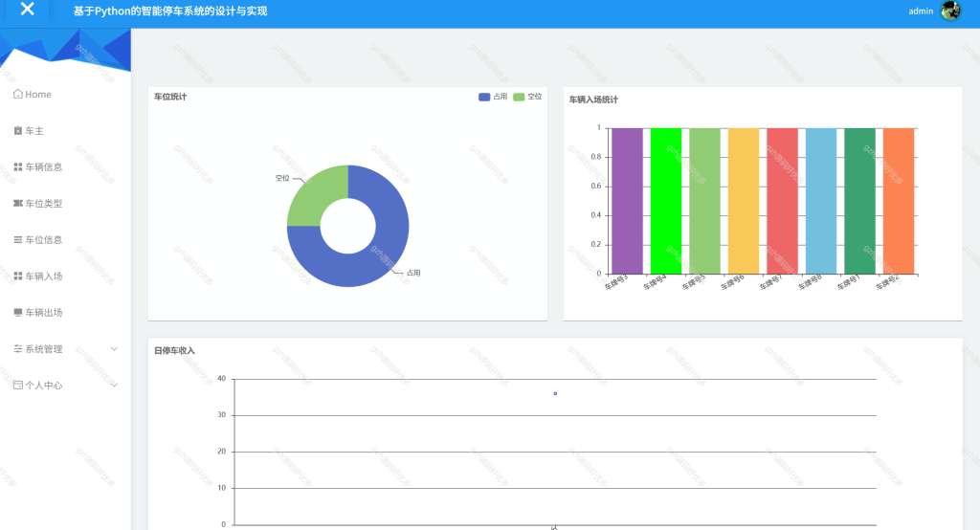Viewport: 980px width, 530px height.
Task: Click the admin username link
Action: tap(921, 11)
